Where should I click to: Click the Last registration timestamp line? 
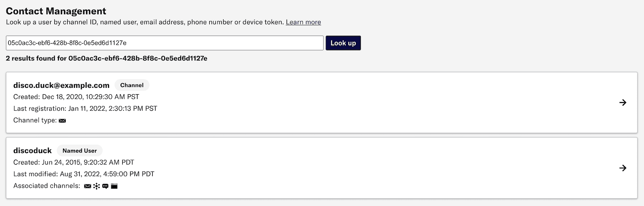(x=85, y=109)
